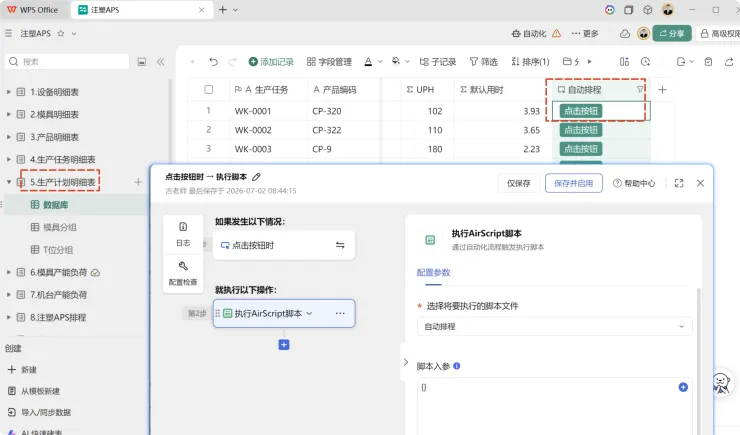The height and width of the screenshot is (435, 740).
Task: Click 添加记录 to add a record
Action: tap(271, 62)
